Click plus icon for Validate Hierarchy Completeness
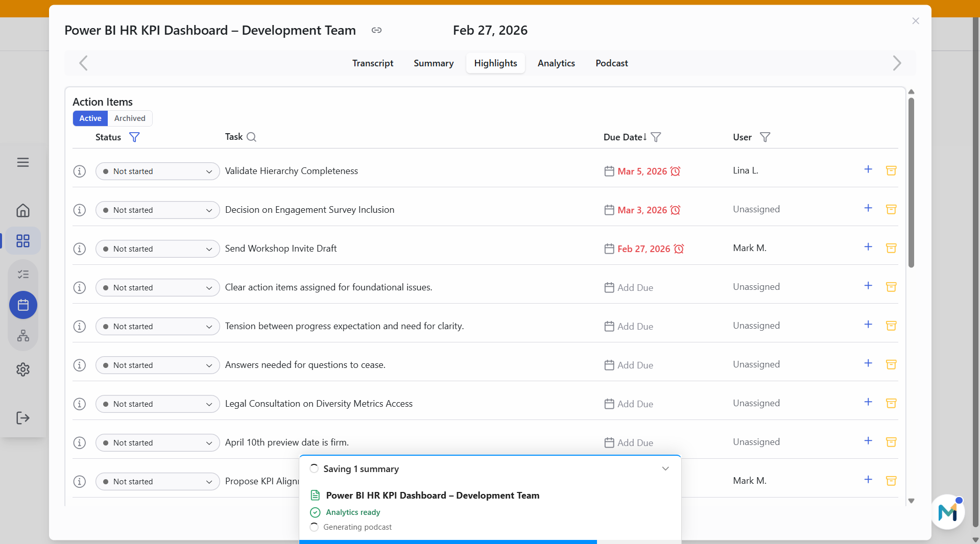This screenshot has height=544, width=980. [x=868, y=169]
